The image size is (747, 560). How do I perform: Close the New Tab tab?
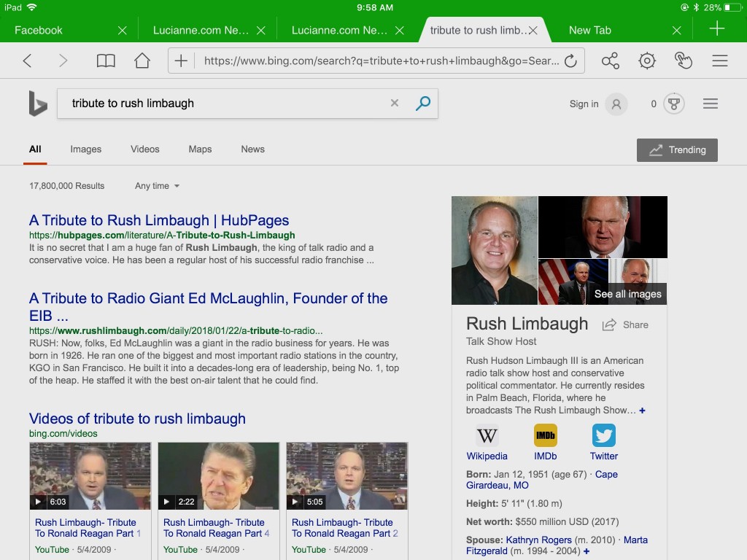[x=676, y=31]
